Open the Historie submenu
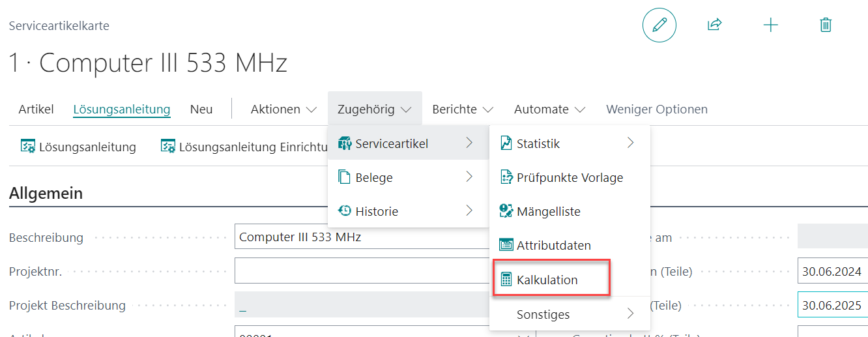 (x=408, y=211)
